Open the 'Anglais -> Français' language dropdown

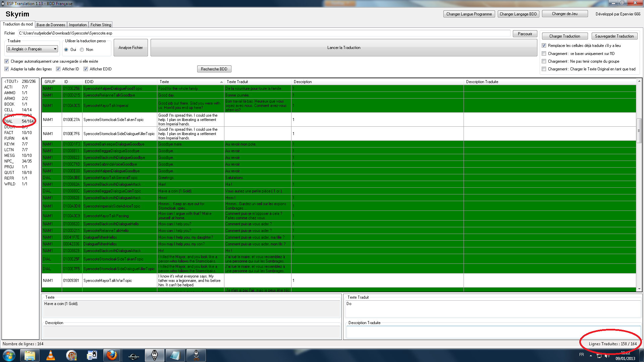(32, 49)
